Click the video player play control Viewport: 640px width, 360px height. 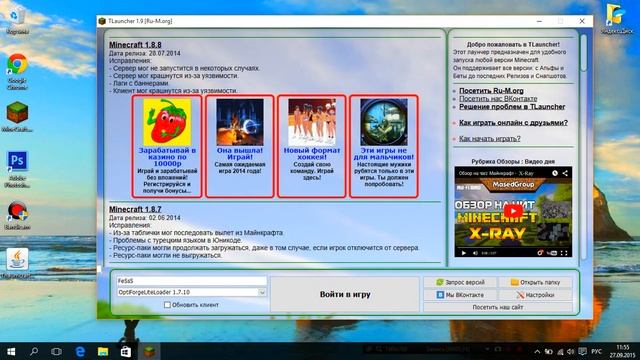463,253
